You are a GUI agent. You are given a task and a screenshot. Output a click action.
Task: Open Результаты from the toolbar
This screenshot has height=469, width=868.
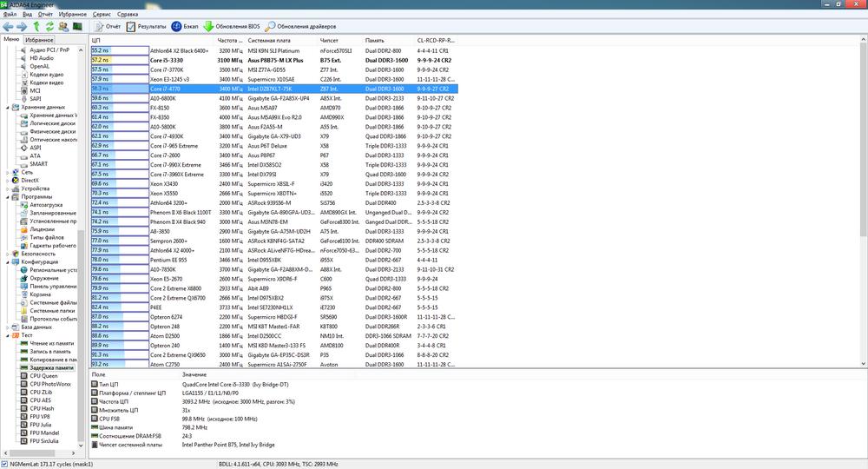click(x=146, y=27)
